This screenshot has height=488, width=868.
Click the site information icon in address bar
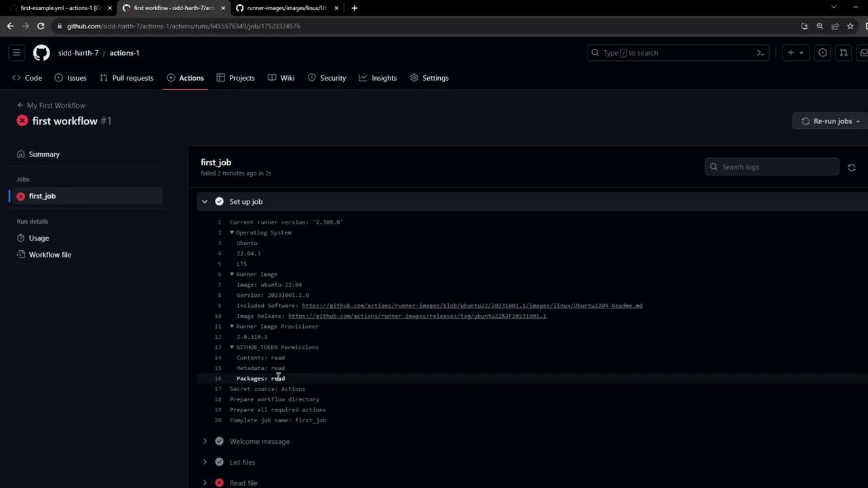(60, 26)
